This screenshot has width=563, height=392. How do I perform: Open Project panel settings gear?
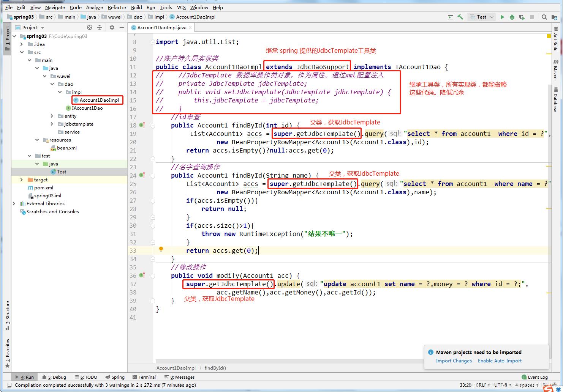tap(112, 27)
